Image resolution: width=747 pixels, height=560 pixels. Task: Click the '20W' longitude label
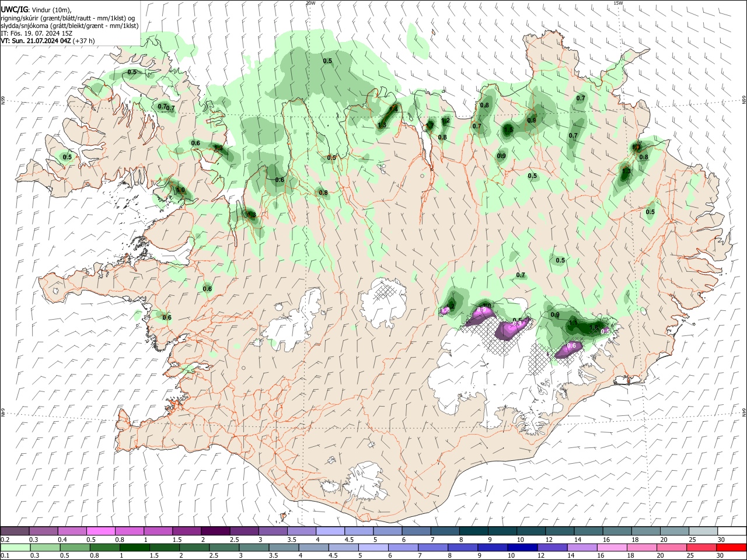click(310, 3)
